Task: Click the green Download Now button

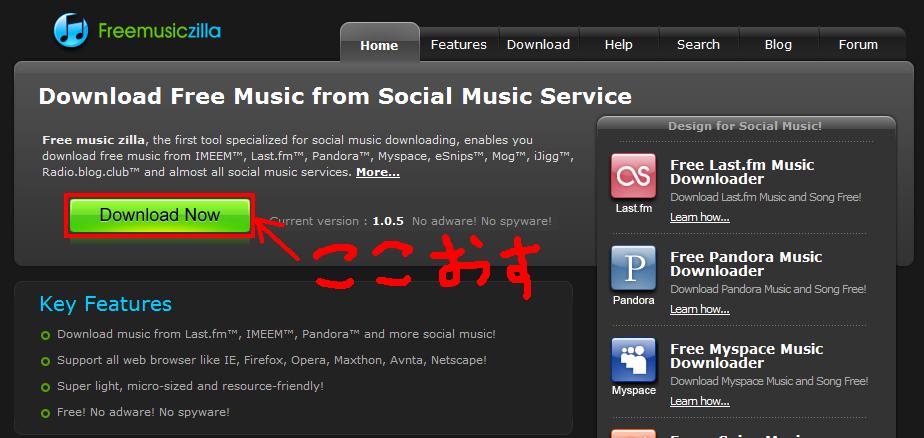Action: (x=160, y=215)
